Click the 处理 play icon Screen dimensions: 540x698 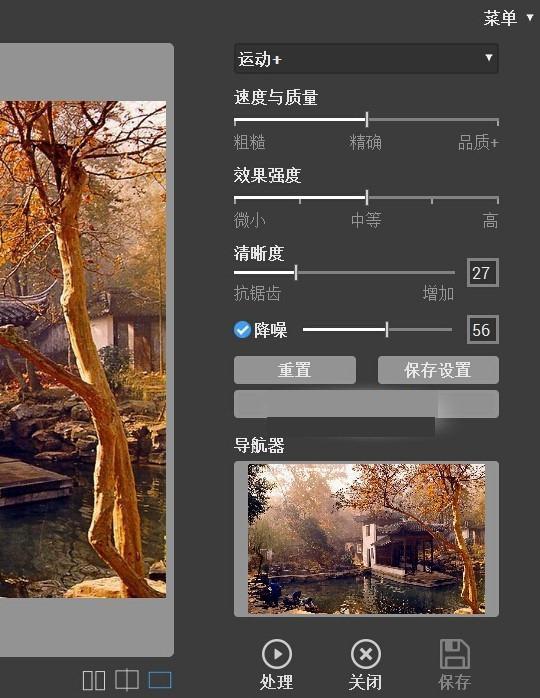[x=277, y=654]
